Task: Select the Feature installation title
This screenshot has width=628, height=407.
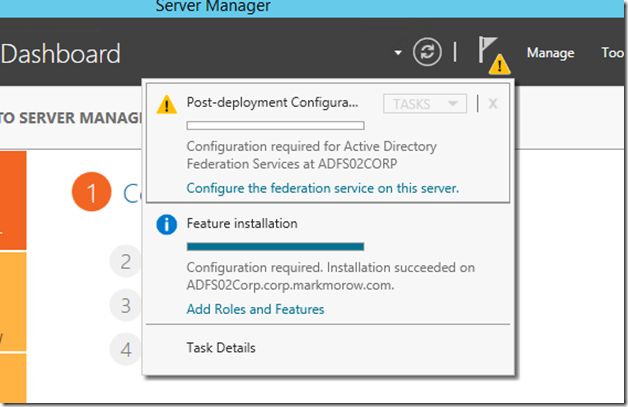Action: tap(242, 223)
